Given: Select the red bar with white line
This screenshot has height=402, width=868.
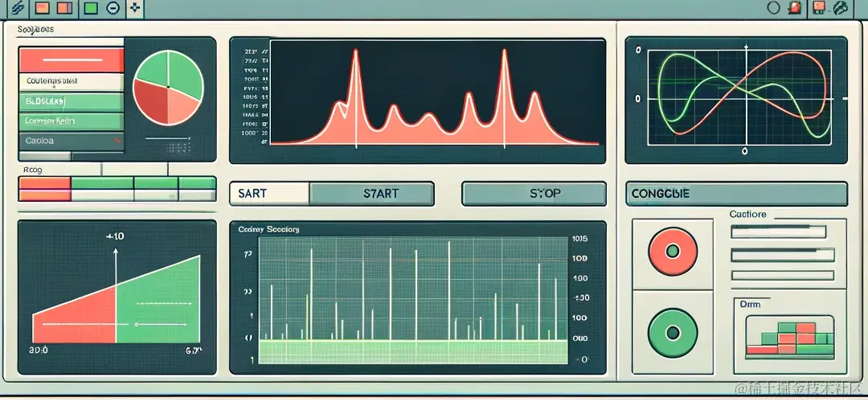Looking at the screenshot, I should [72, 59].
